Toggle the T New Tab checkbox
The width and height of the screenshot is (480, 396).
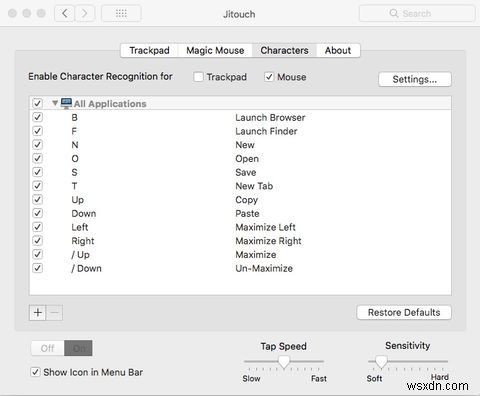37,186
